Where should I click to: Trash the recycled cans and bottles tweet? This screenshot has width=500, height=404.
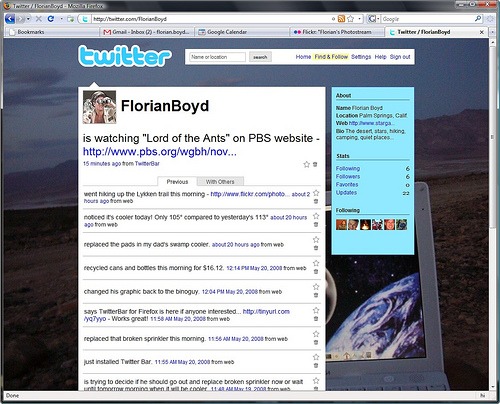click(x=316, y=272)
